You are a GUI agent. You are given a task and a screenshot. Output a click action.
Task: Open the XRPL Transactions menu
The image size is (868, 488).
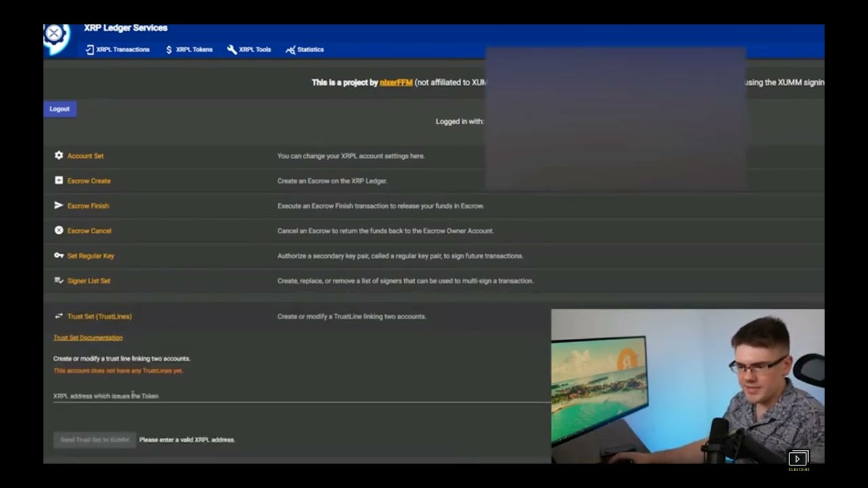(118, 49)
